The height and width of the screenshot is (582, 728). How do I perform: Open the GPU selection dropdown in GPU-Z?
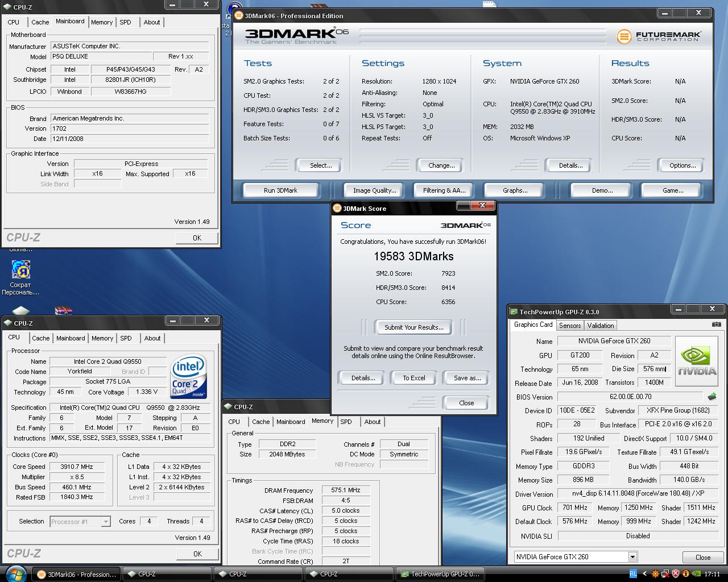click(x=632, y=557)
